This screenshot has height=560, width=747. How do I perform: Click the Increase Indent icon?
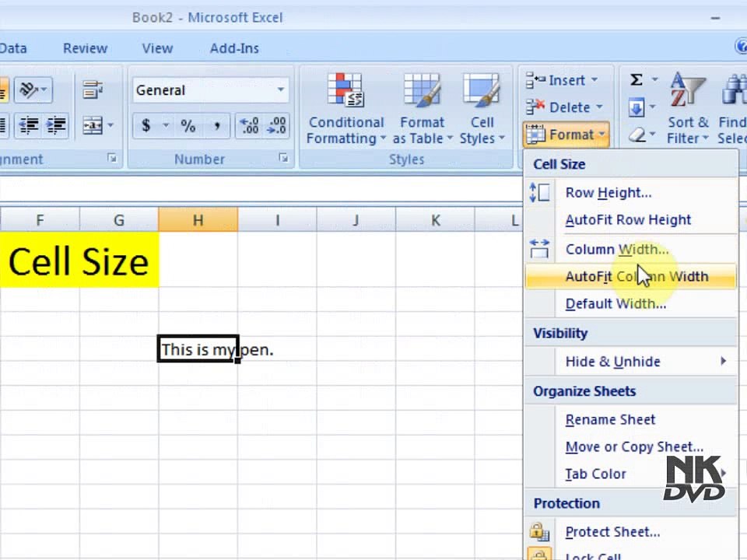click(56, 125)
